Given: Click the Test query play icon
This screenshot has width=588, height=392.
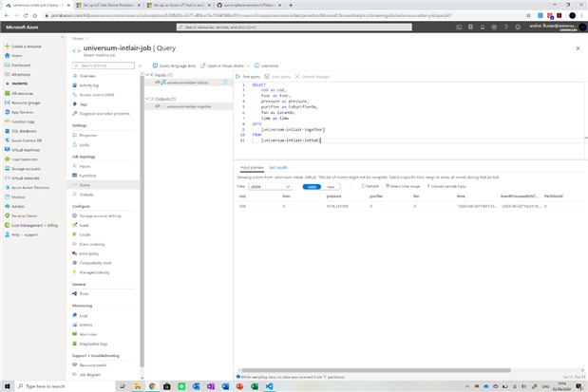Looking at the screenshot, I should (238, 76).
